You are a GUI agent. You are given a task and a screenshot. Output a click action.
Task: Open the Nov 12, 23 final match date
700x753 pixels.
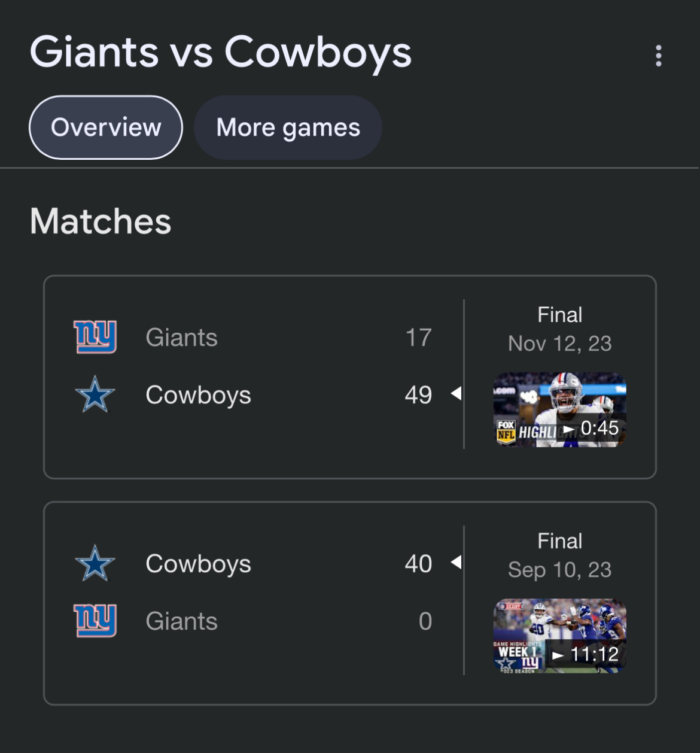point(559,344)
